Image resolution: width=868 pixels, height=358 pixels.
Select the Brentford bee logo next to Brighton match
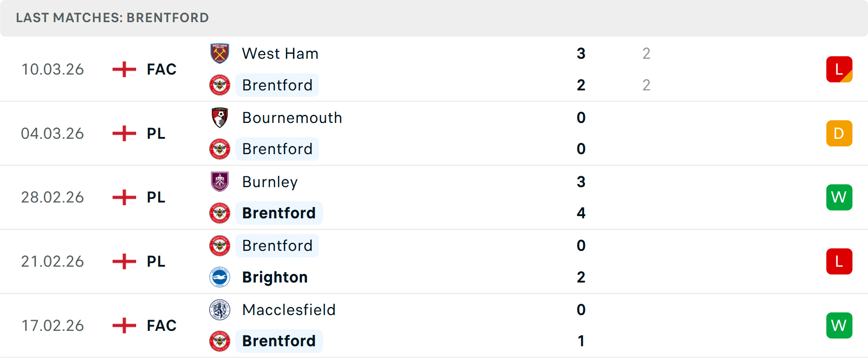click(x=220, y=245)
